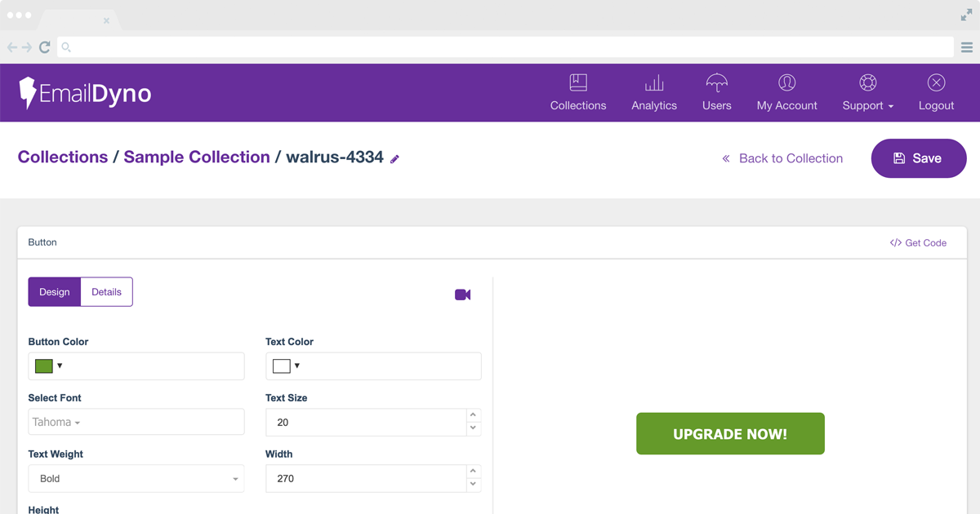Open the green Button Color swatch picker
This screenshot has height=514, width=980.
click(x=48, y=366)
